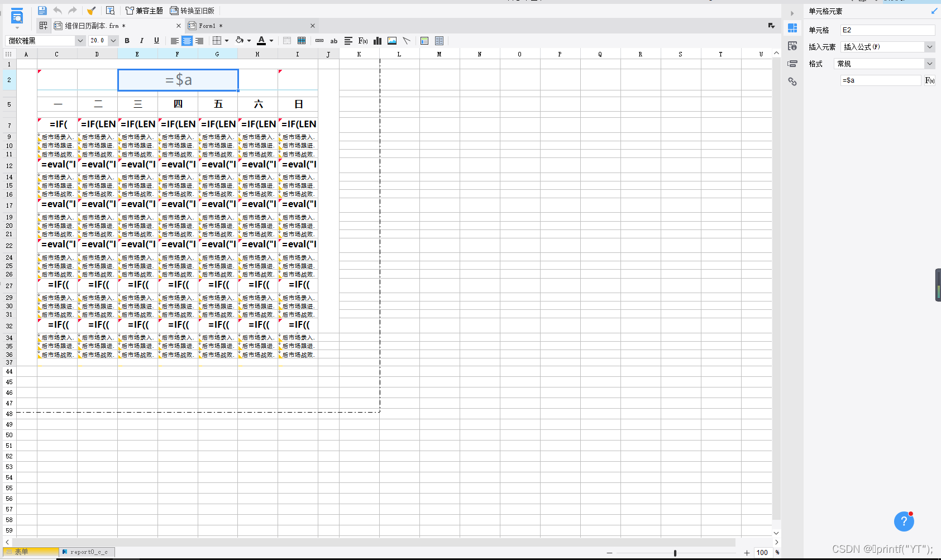Click the format painter brush icon

click(91, 11)
